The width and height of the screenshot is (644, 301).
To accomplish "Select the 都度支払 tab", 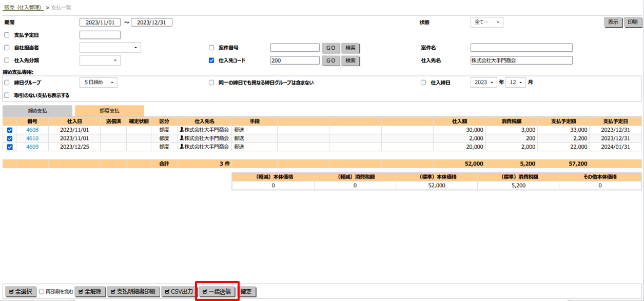I will coord(109,111).
